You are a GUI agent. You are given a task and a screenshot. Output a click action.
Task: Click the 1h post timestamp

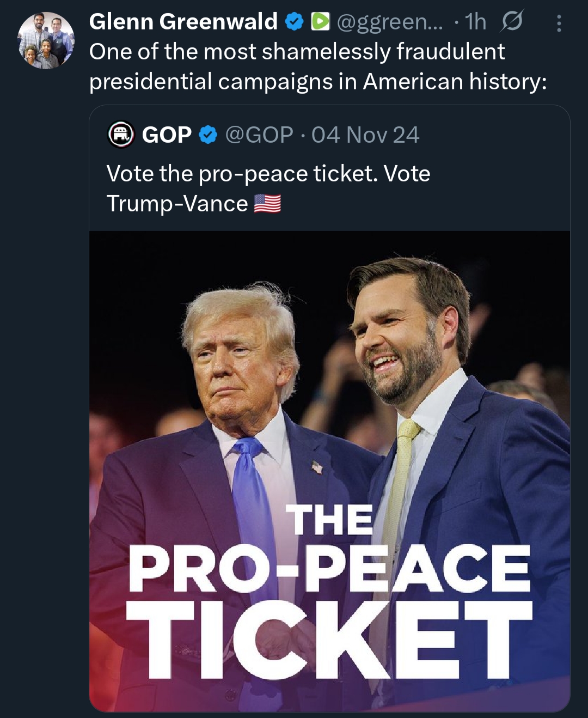[475, 22]
